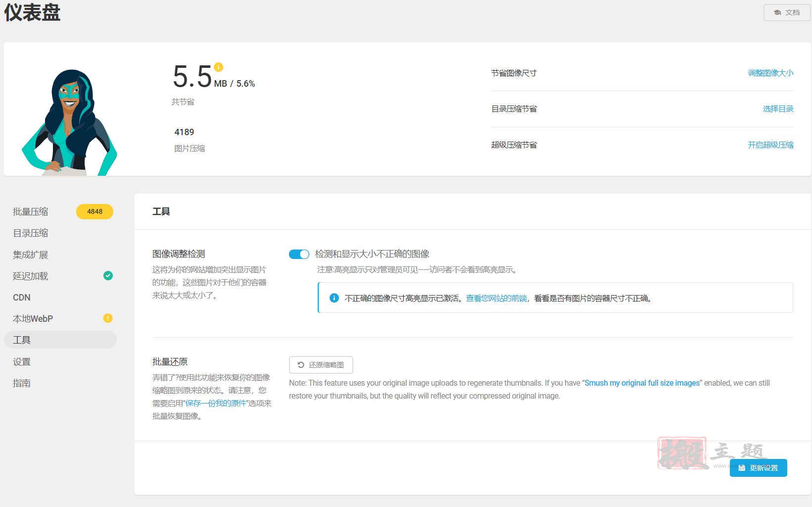Image resolution: width=812 pixels, height=507 pixels.
Task: Click the 5.6% savings percentage text
Action: 245,84
